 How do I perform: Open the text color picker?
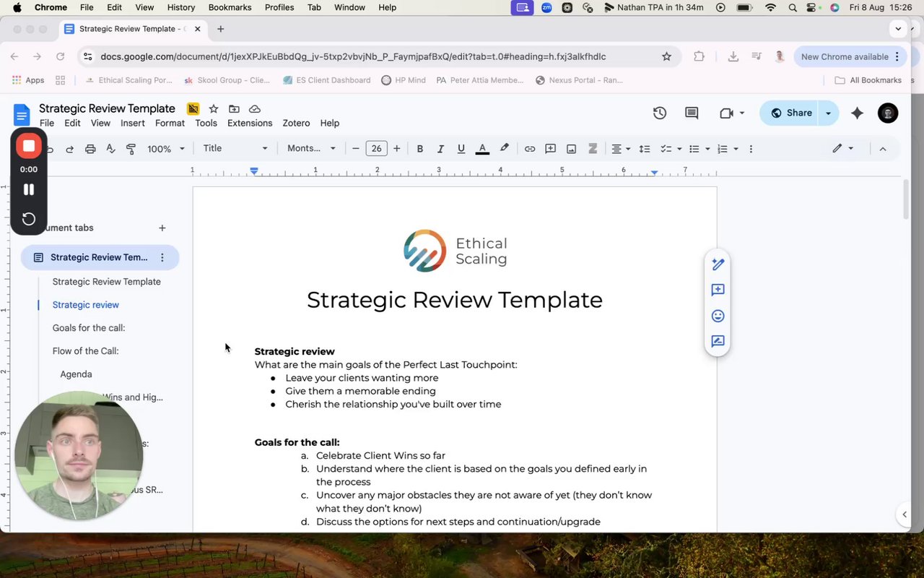(x=483, y=149)
